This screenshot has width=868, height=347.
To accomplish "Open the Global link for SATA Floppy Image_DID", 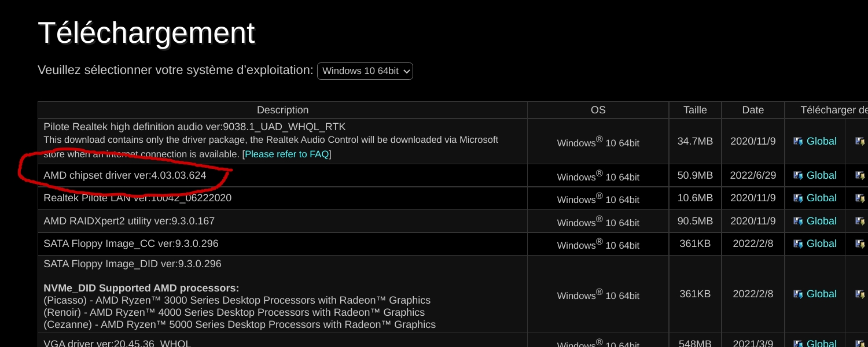I will [822, 294].
